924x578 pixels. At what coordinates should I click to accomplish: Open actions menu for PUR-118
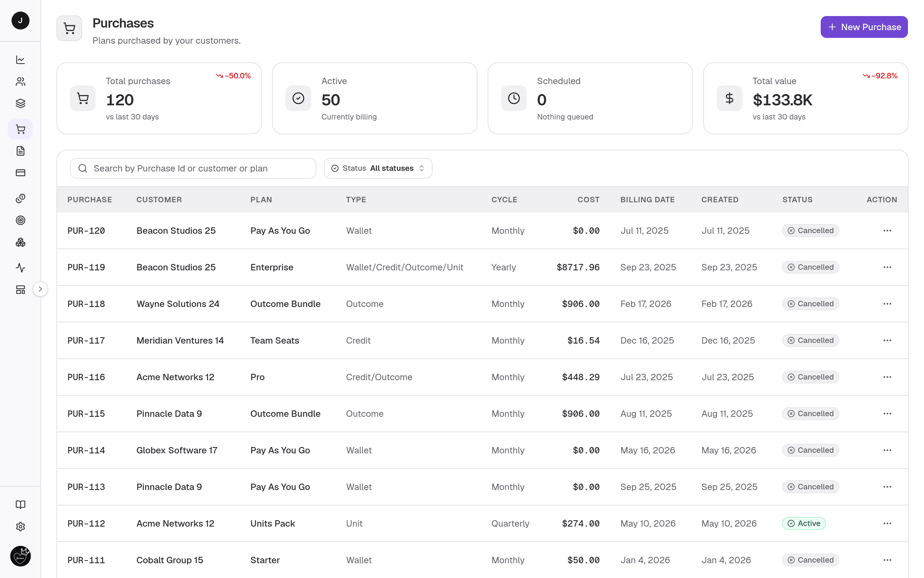point(887,304)
